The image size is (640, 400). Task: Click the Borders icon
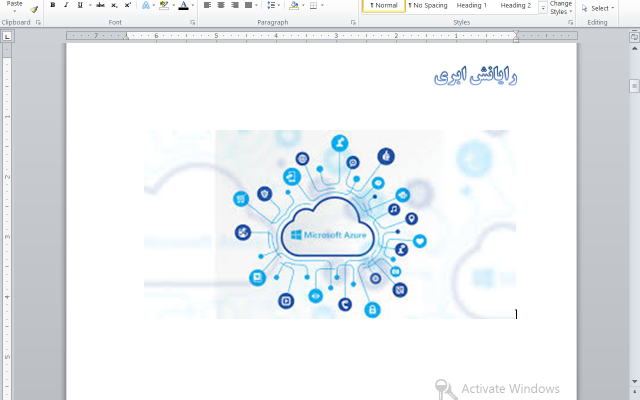pyautogui.click(x=313, y=5)
